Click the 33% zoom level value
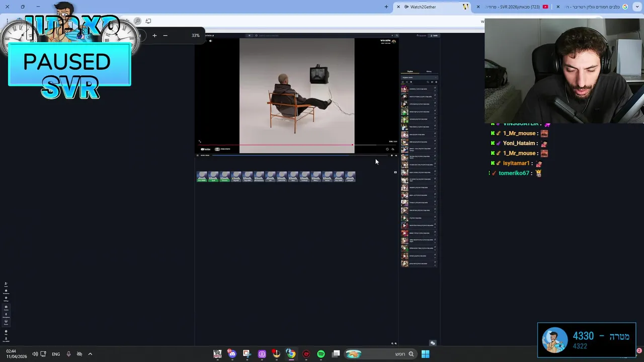 [195, 35]
